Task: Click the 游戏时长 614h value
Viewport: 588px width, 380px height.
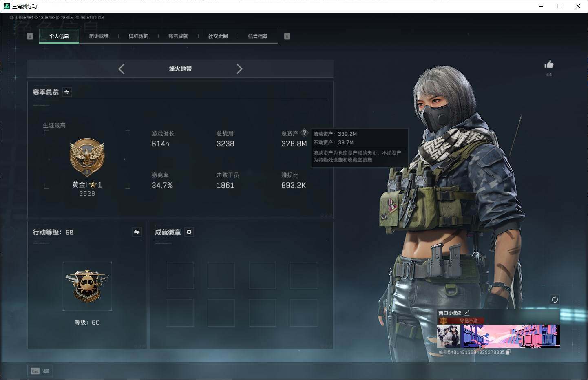Action: [160, 144]
